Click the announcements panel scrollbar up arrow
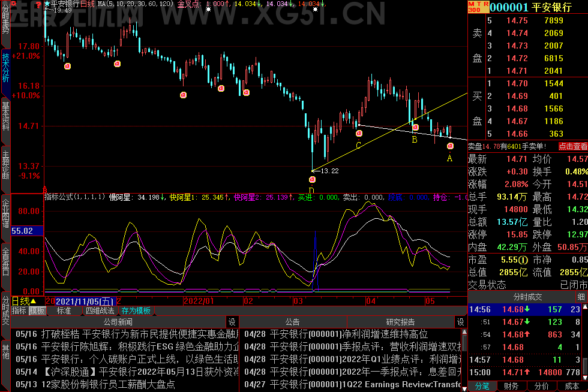This screenshot has height=392, width=588. tap(464, 332)
